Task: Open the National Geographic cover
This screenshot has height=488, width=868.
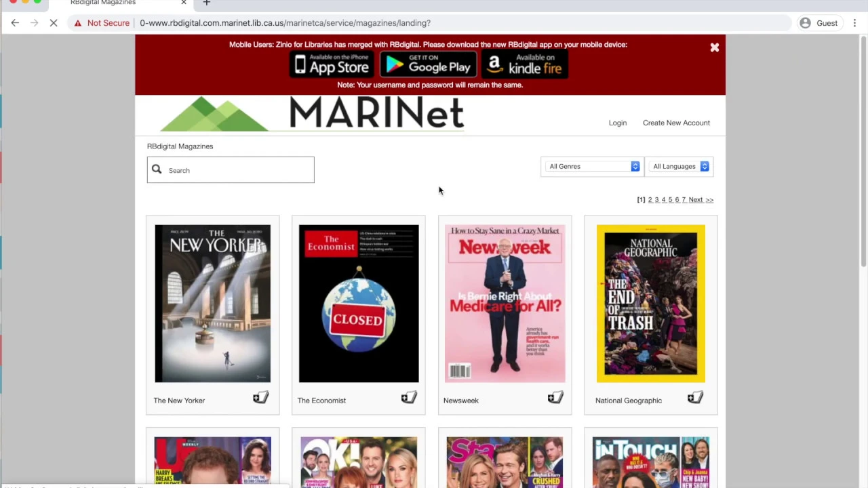Action: (x=651, y=304)
